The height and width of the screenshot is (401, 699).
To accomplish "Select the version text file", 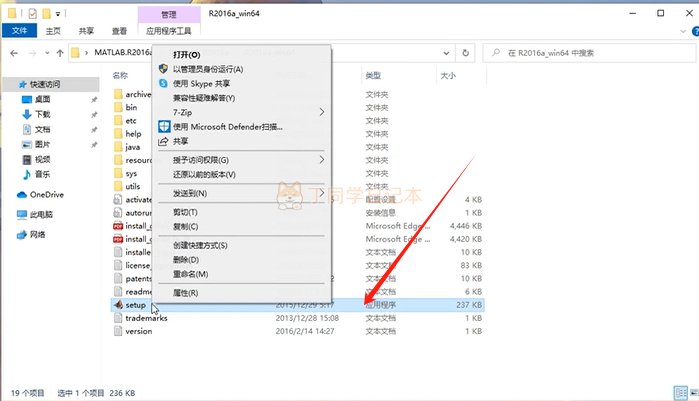I will click(x=139, y=331).
